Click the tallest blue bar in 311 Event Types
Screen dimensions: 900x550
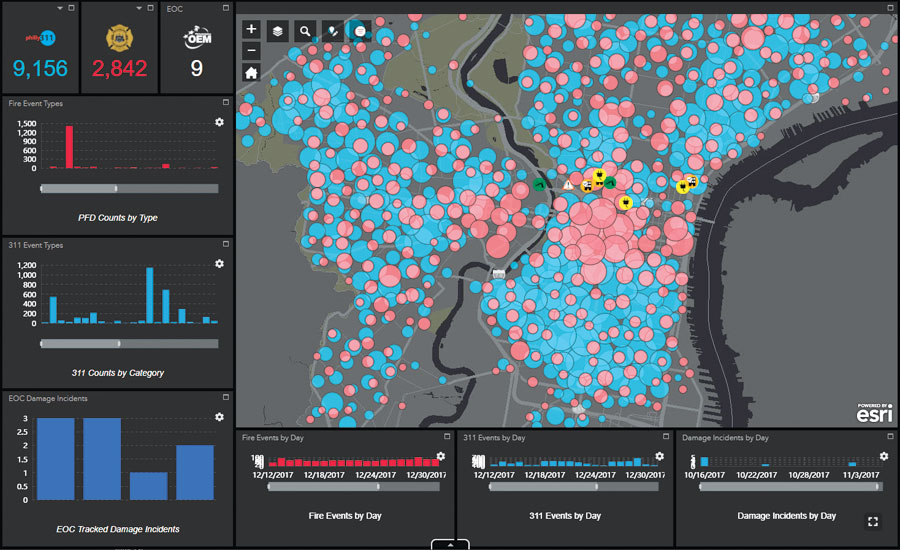(150, 295)
